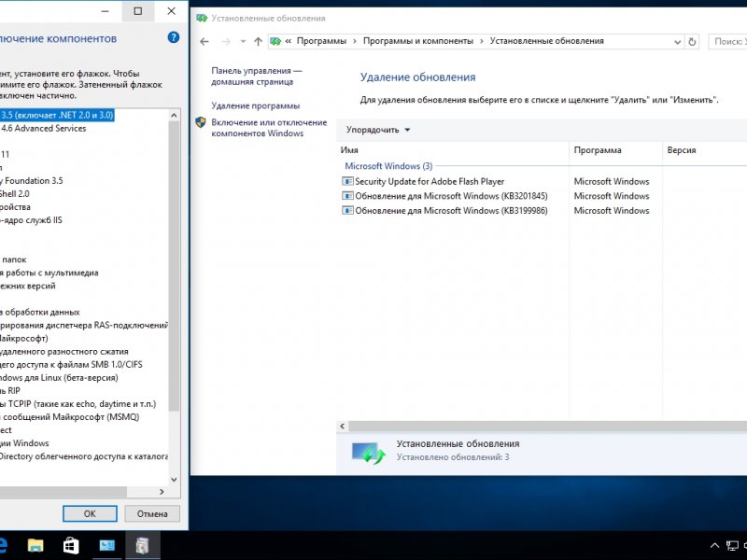Select 'для Linux (бета-версия)' component

tap(59, 378)
